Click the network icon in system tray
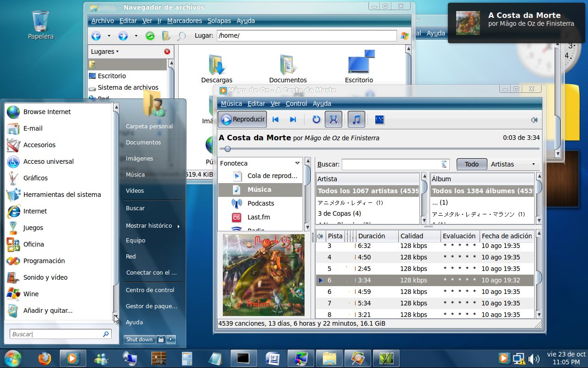Screen dimensions: 588x368 point(519,358)
